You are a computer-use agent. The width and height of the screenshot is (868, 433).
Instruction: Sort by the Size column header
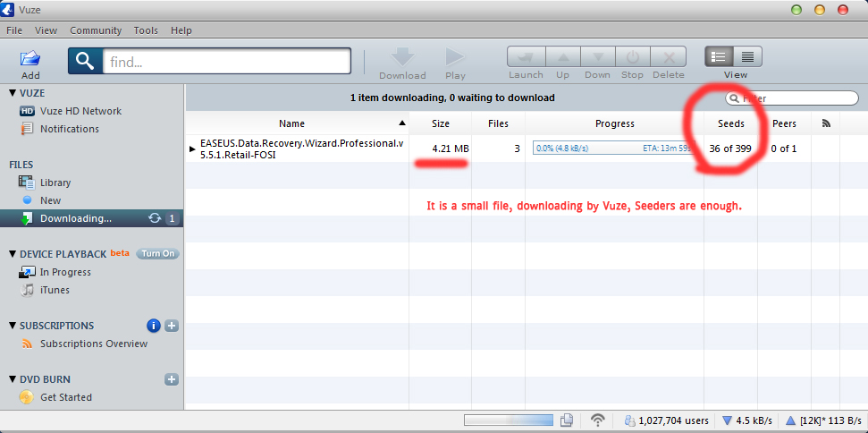coord(441,123)
